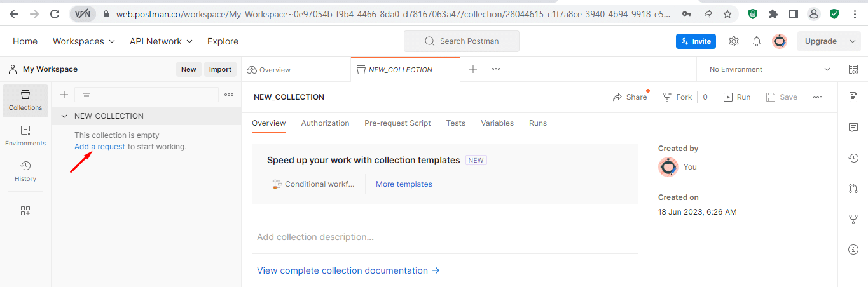The image size is (868, 287).
Task: Open the Pull requests icon in right sidebar
Action: (853, 189)
